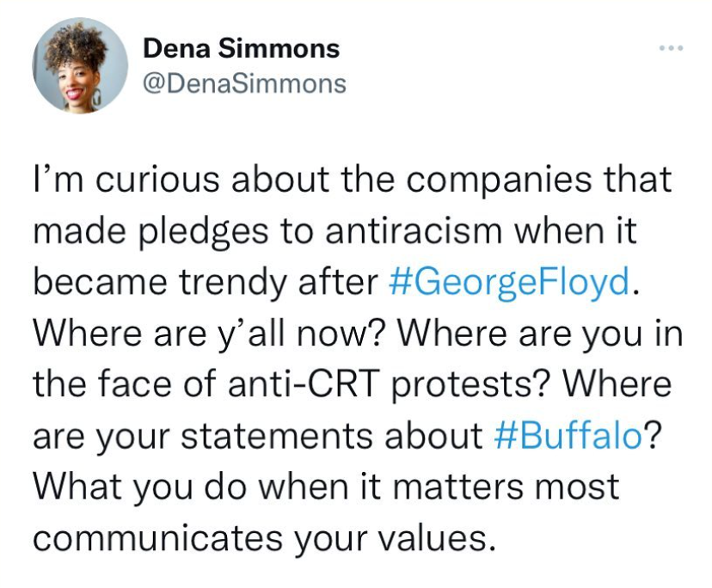Open the three-dot more options menu
Viewport: 712px width, 588px height.
pyautogui.click(x=672, y=47)
